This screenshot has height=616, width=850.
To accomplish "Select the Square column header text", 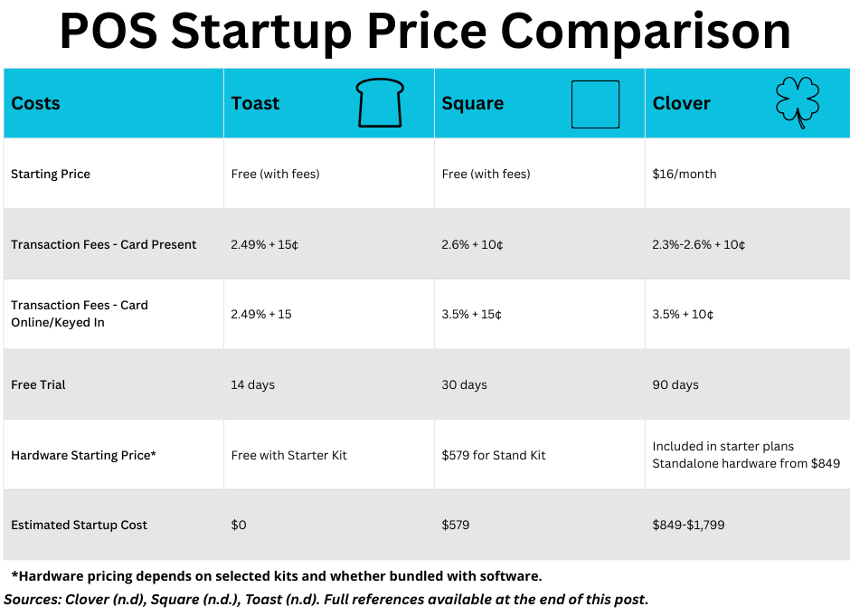I will (x=472, y=104).
